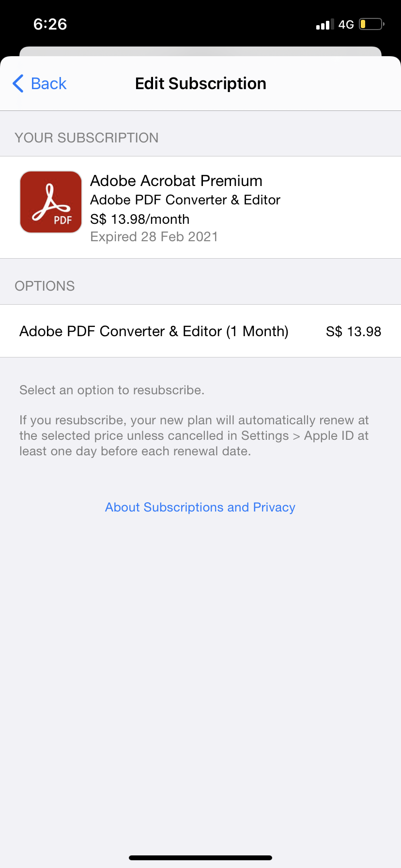401x868 pixels.
Task: Tap the home indicator bar
Action: pyautogui.click(x=200, y=858)
